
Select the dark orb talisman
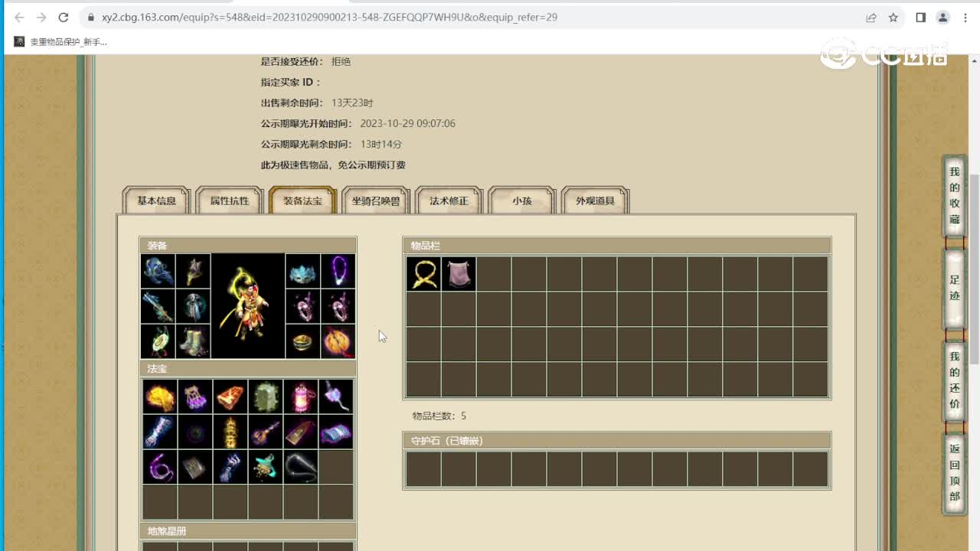click(x=195, y=432)
